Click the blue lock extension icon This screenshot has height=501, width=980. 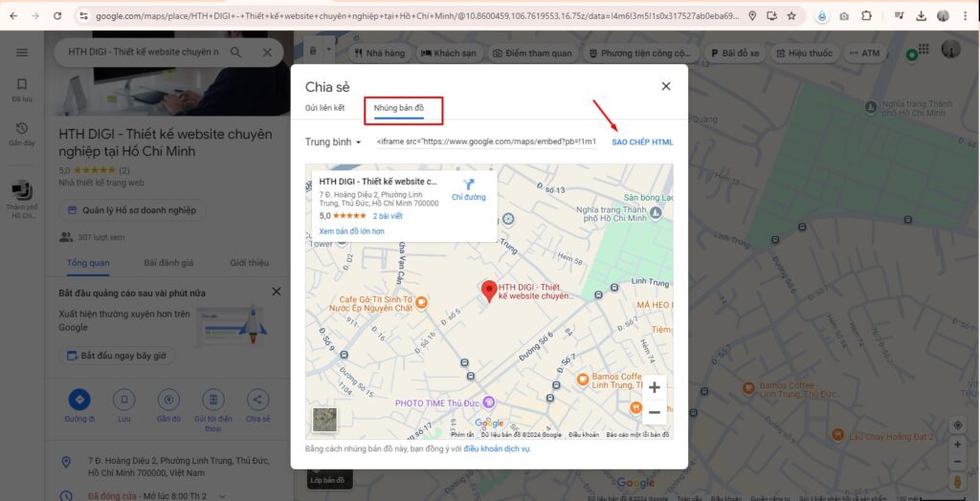point(822,16)
